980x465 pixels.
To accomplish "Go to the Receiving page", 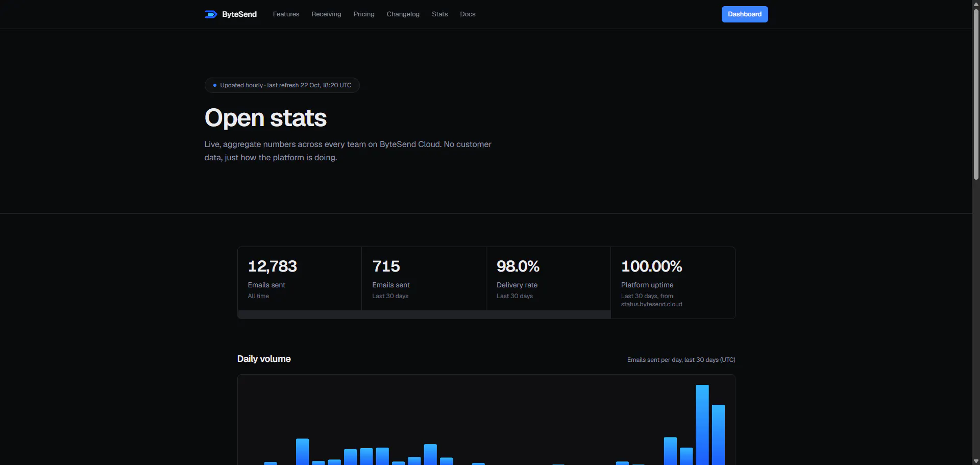I will (326, 14).
